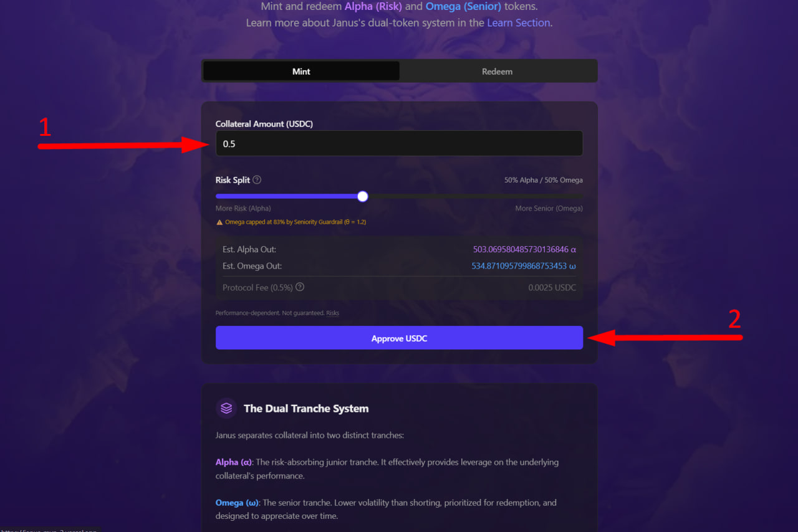The width and height of the screenshot is (798, 532).
Task: Focus the Collateral Amount input field
Action: [399, 144]
